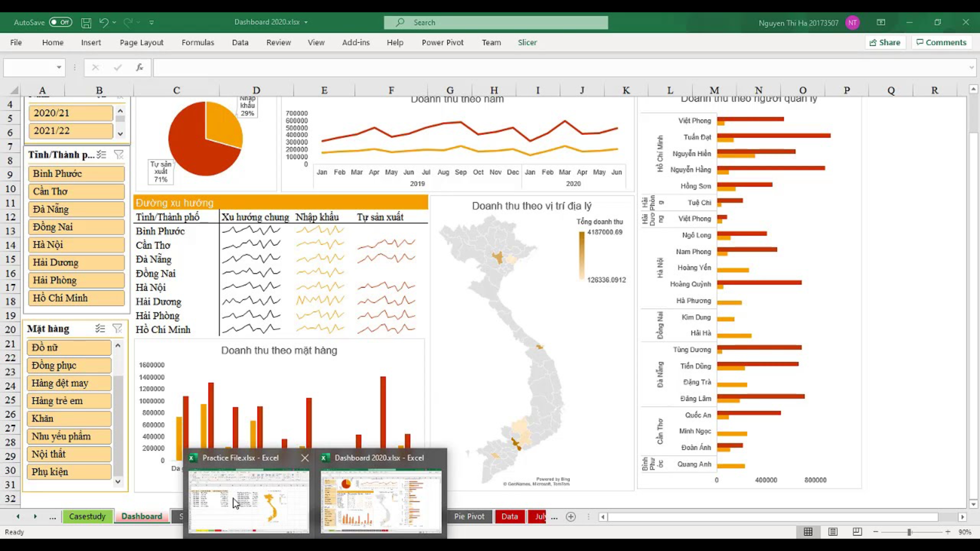Open the Casestudy sheet tab
980x551 pixels.
[x=87, y=516]
